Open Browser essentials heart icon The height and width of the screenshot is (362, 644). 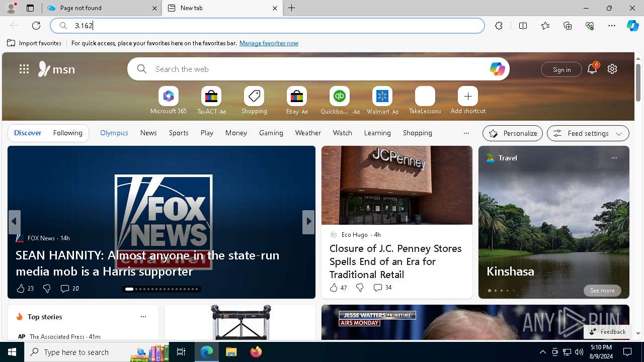click(x=590, y=26)
